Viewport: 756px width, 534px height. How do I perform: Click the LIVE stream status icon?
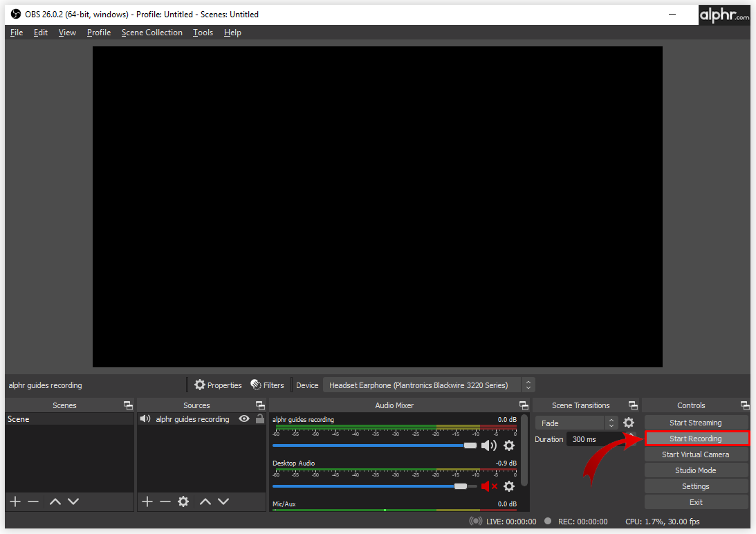click(x=475, y=521)
